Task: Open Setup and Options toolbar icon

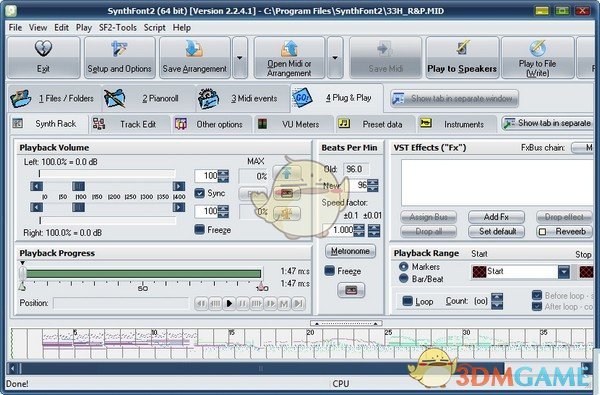Action: (119, 49)
